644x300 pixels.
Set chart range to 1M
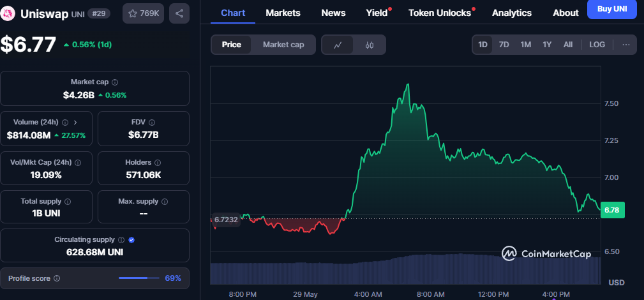click(x=526, y=45)
